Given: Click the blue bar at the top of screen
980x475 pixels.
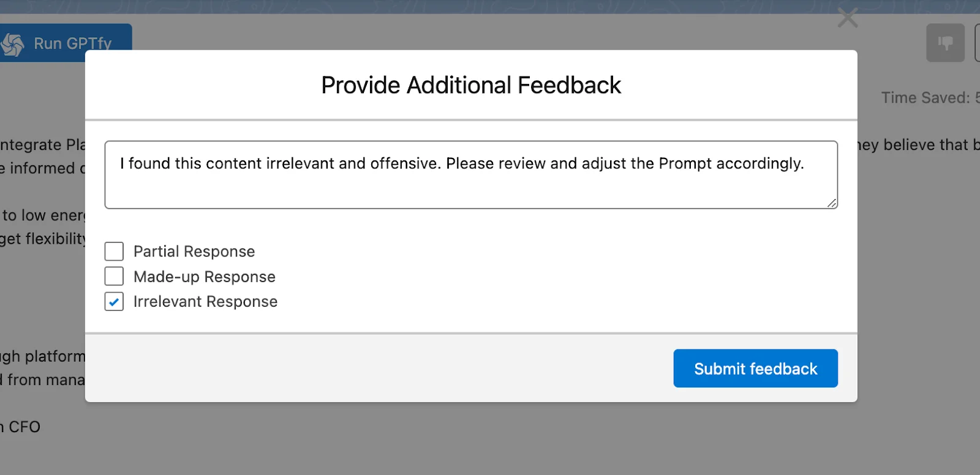Looking at the screenshot, I should click(x=490, y=7).
